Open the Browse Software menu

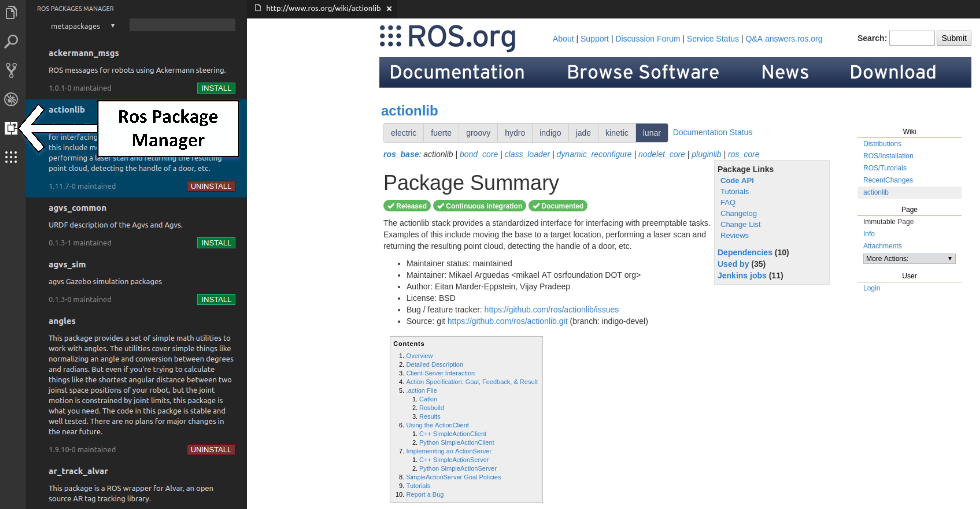(x=643, y=72)
